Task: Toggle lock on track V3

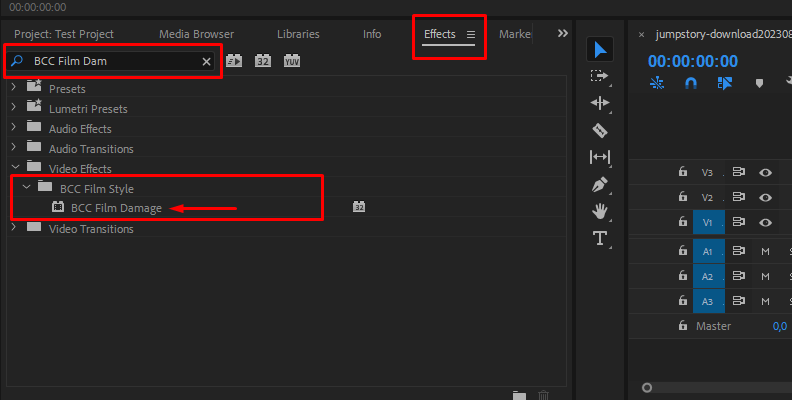Action: (x=683, y=171)
